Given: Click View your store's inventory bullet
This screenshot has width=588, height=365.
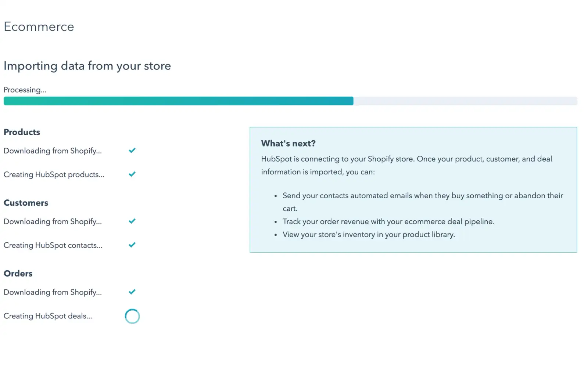Looking at the screenshot, I should click(x=369, y=235).
